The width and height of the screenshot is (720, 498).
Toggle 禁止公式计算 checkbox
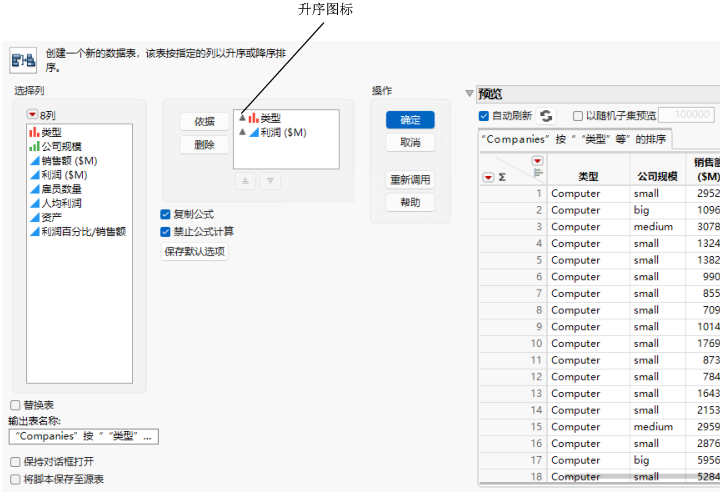pos(165,232)
